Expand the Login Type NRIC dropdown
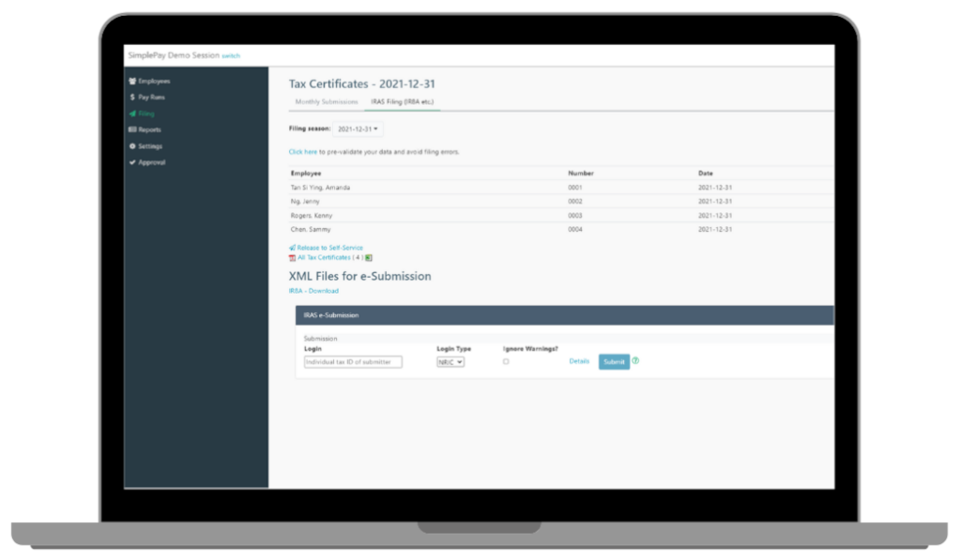The image size is (961, 560). click(x=450, y=361)
